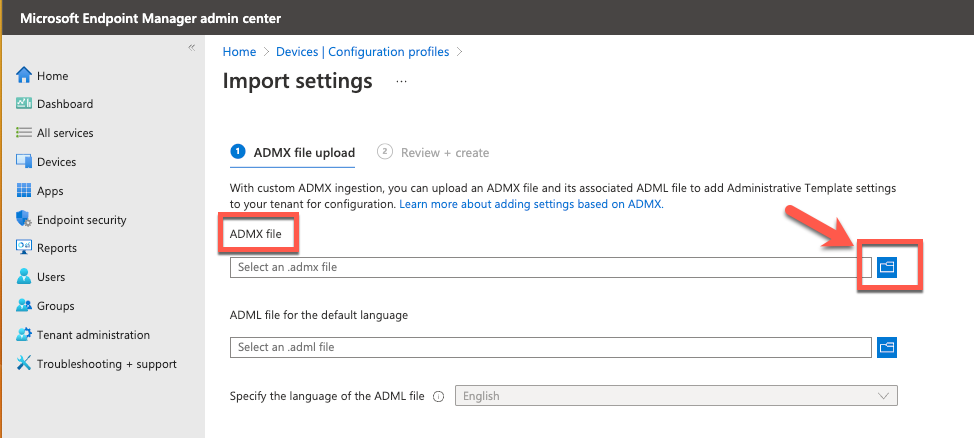The width and height of the screenshot is (974, 438).
Task: Open the ADML language dropdown showing English
Action: pyautogui.click(x=676, y=396)
